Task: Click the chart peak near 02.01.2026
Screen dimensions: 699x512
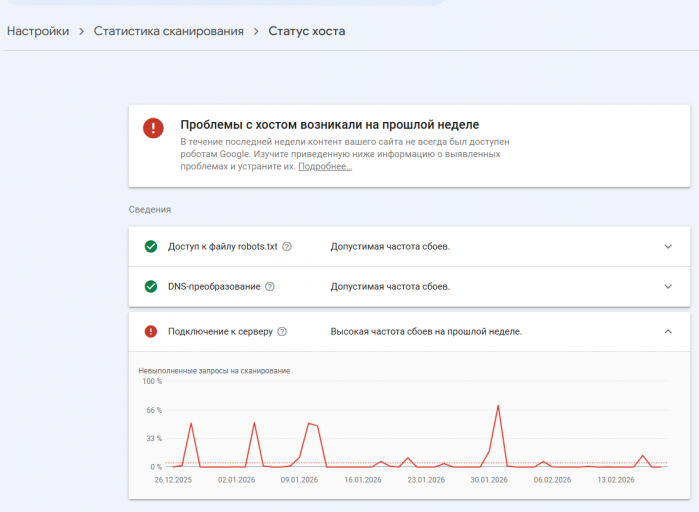Action: tap(255, 423)
